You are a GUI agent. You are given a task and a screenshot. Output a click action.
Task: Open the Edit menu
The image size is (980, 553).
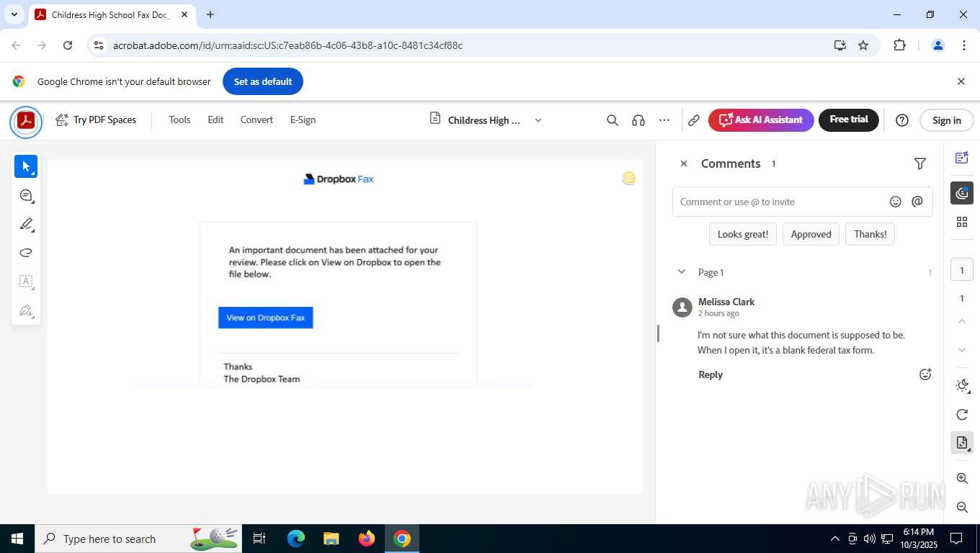point(215,120)
